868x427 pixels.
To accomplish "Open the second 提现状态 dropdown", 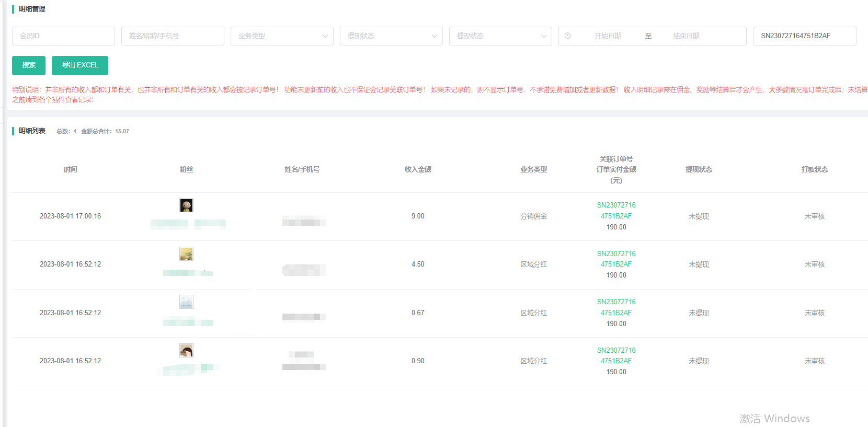I will [x=500, y=36].
